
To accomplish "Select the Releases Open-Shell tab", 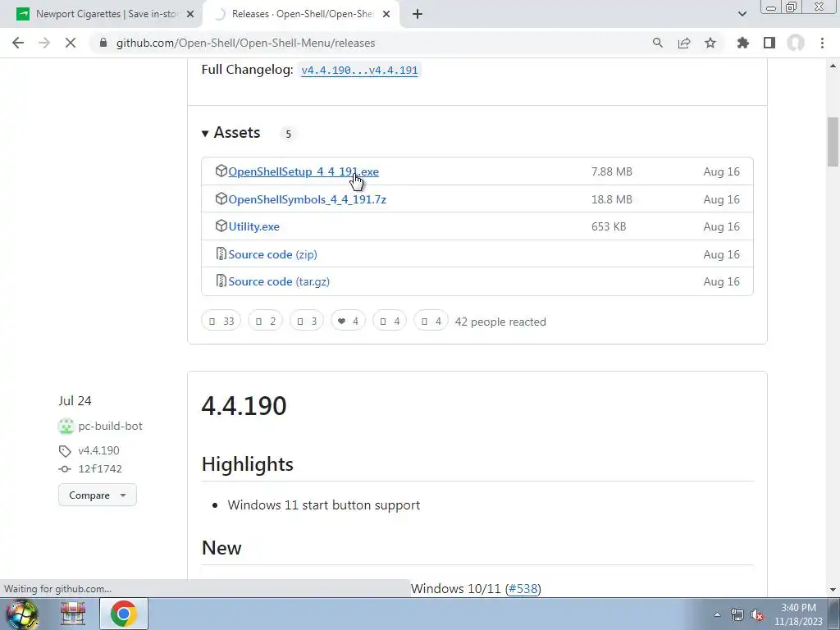I will pos(302,15).
